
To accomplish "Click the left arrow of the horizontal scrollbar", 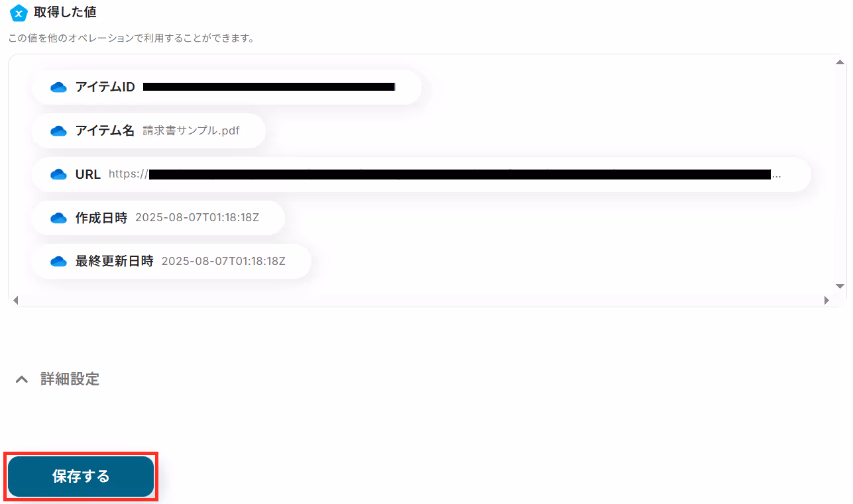I will 16,300.
